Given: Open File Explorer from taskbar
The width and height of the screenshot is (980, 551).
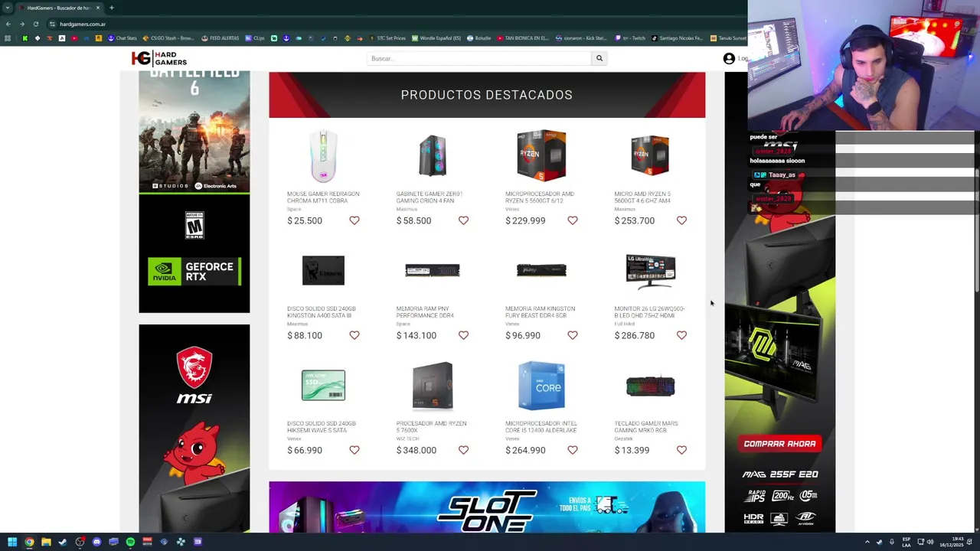Looking at the screenshot, I should pos(46,542).
